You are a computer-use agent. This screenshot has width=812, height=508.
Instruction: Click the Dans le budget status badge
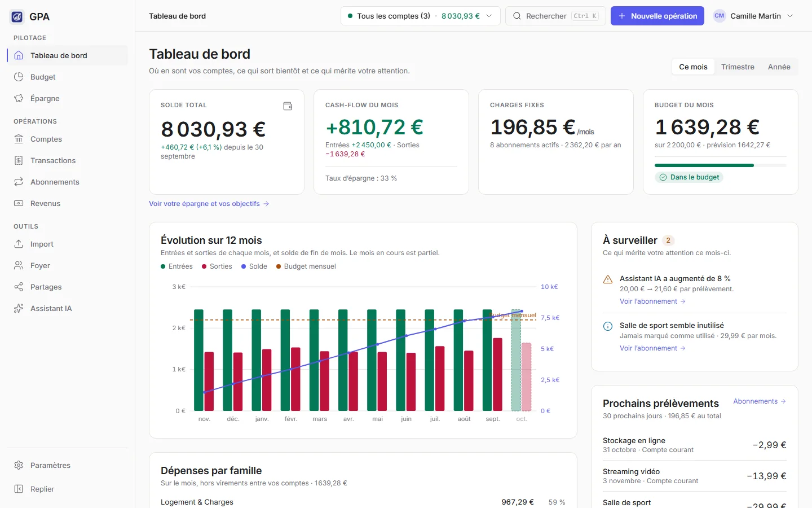coord(689,177)
